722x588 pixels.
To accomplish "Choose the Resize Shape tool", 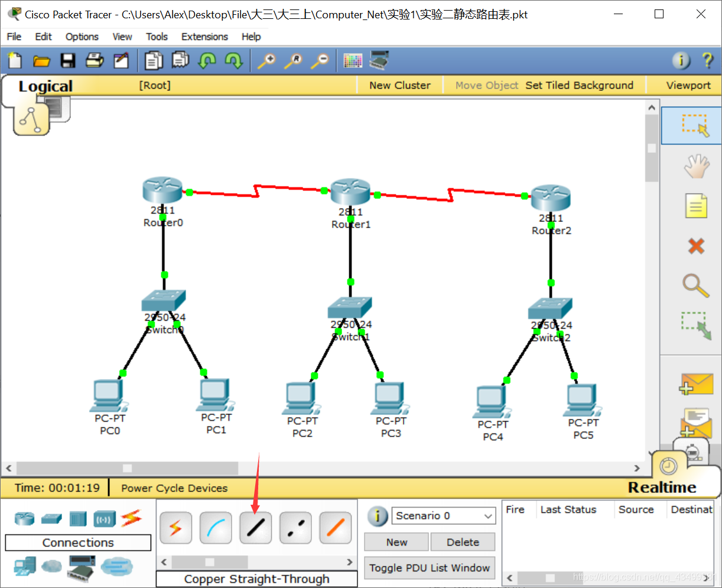I will pyautogui.click(x=696, y=325).
